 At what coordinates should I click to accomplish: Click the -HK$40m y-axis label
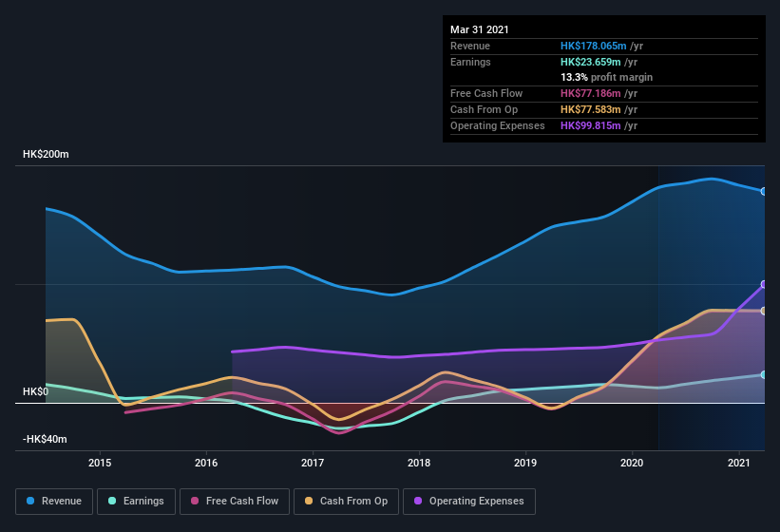(45, 439)
